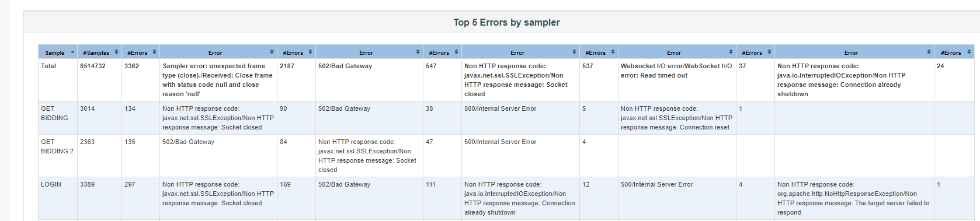
Task: Select 'Connection already shutdown' error in Total row
Action: [854, 80]
